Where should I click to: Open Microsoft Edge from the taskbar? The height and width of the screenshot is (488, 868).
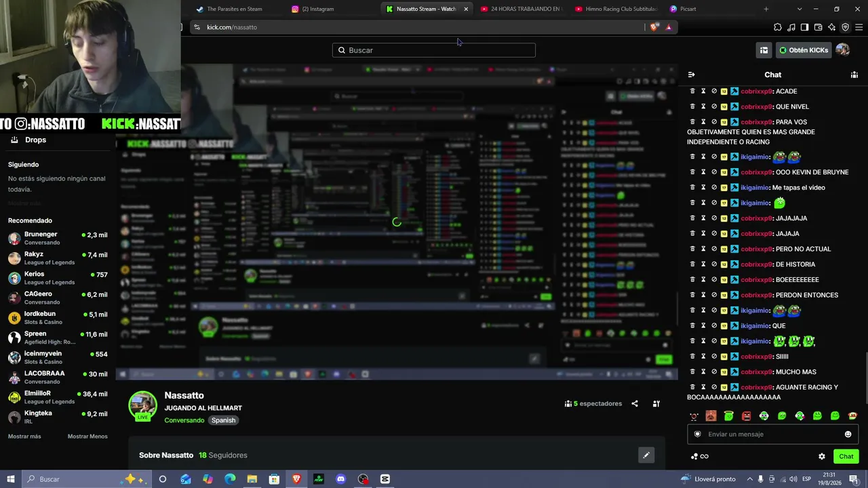pos(230,479)
